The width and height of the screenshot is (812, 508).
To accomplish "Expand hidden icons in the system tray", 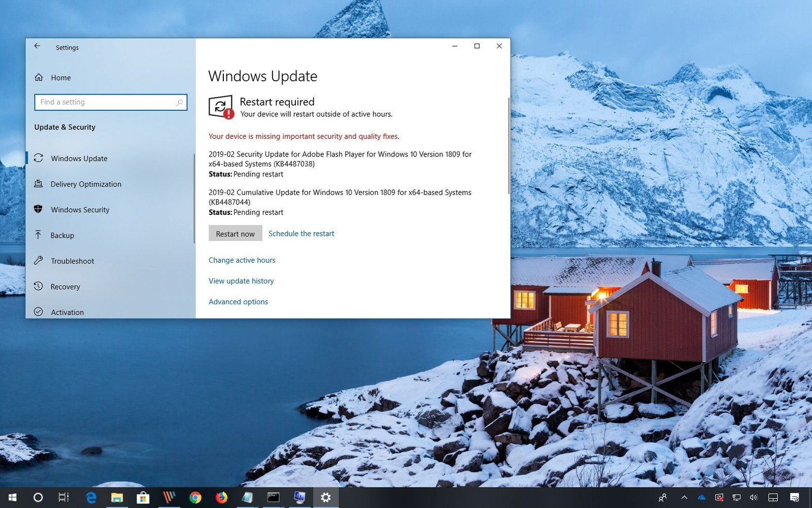I will click(x=684, y=498).
